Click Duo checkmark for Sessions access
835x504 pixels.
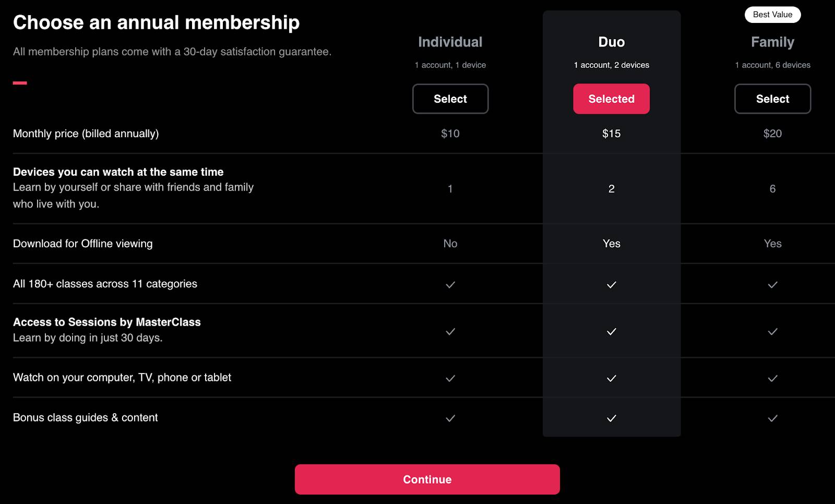click(x=612, y=332)
